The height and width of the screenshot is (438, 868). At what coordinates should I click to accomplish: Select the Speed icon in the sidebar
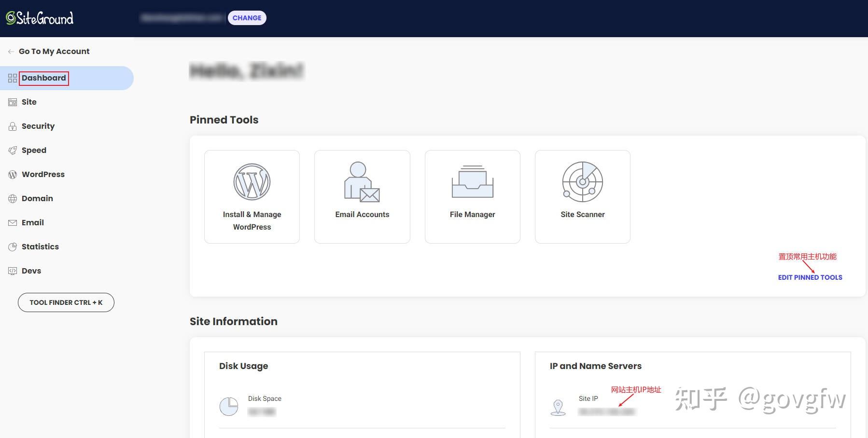point(12,150)
